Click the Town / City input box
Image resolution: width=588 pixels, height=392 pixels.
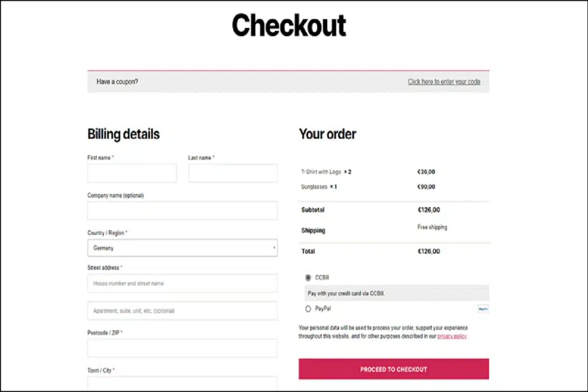pyautogui.click(x=182, y=385)
